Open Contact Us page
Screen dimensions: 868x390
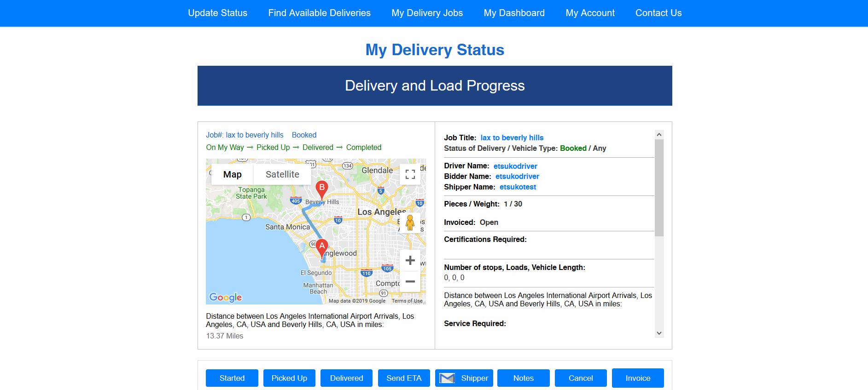point(658,13)
